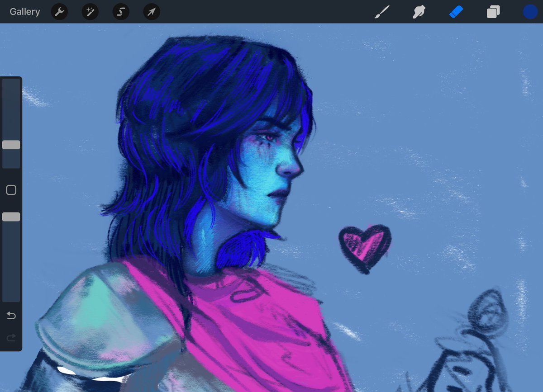Adjust the brush size slider
Image resolution: width=543 pixels, height=392 pixels.
point(11,144)
